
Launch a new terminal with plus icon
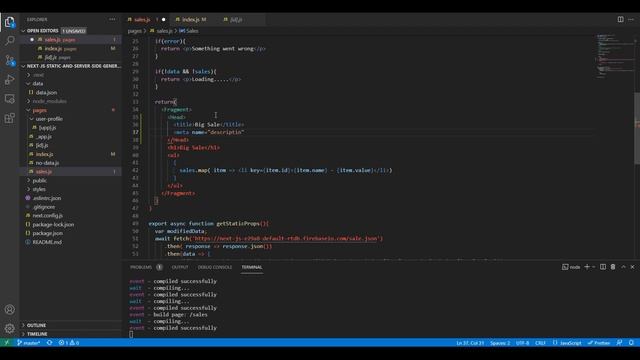click(x=587, y=267)
